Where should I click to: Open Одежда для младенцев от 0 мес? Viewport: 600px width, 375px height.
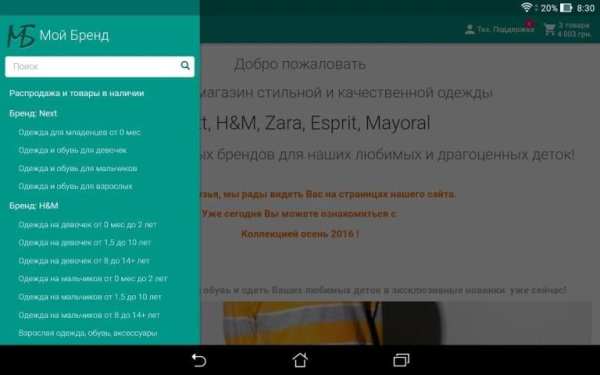click(80, 132)
